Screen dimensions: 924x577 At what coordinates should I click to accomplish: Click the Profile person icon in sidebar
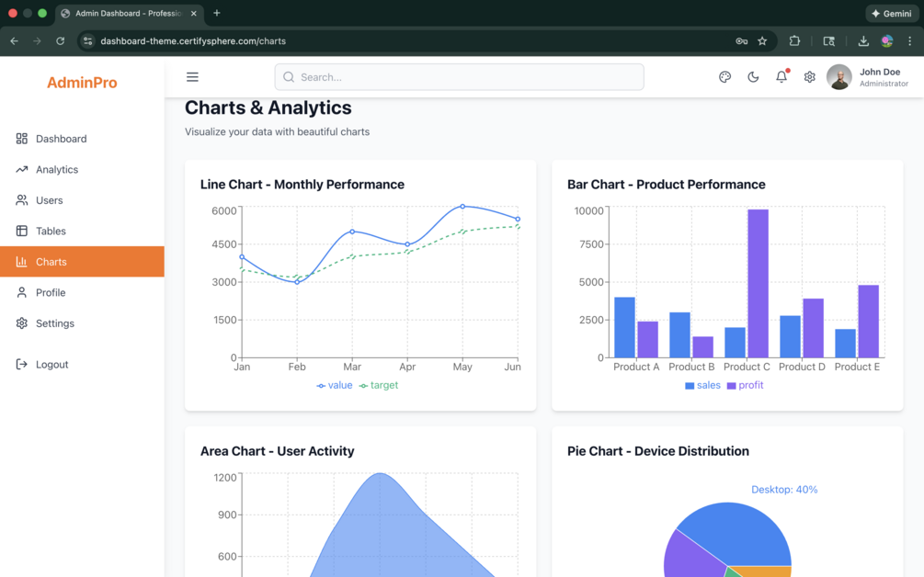click(x=22, y=292)
